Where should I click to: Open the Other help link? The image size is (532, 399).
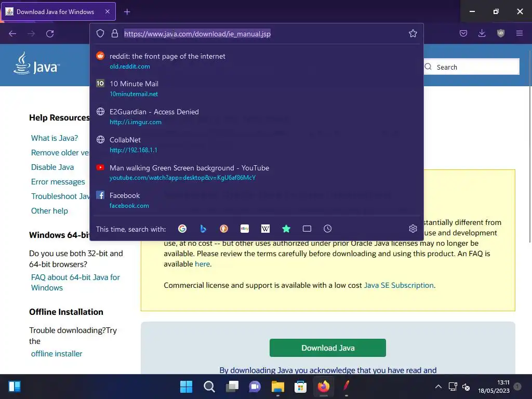tap(49, 211)
